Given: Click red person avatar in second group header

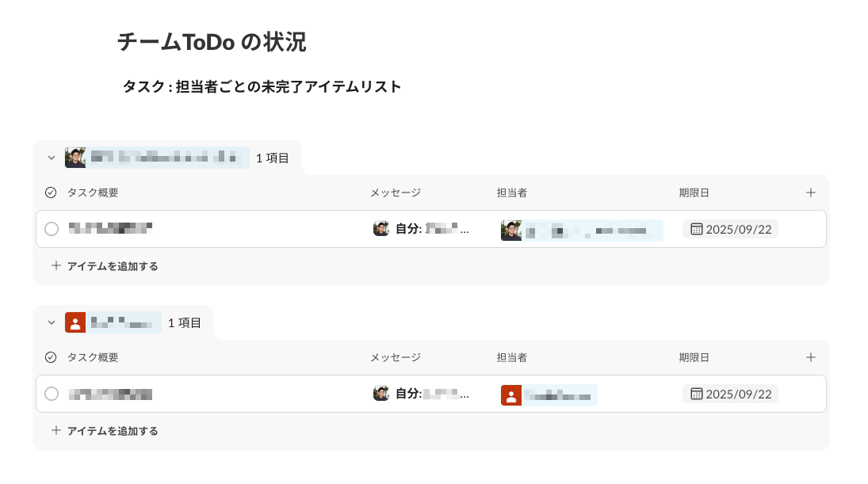Looking at the screenshot, I should point(75,322).
